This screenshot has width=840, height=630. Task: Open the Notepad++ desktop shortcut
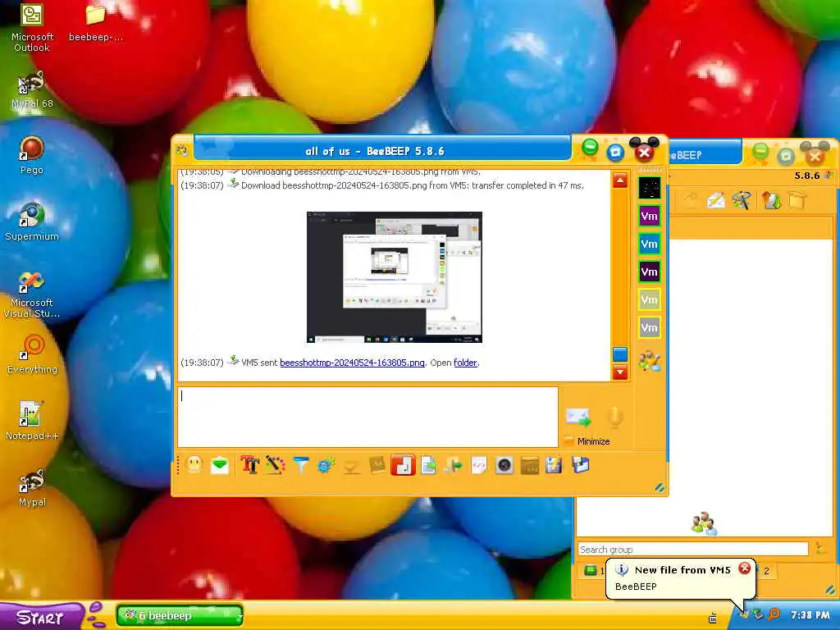coord(32,421)
